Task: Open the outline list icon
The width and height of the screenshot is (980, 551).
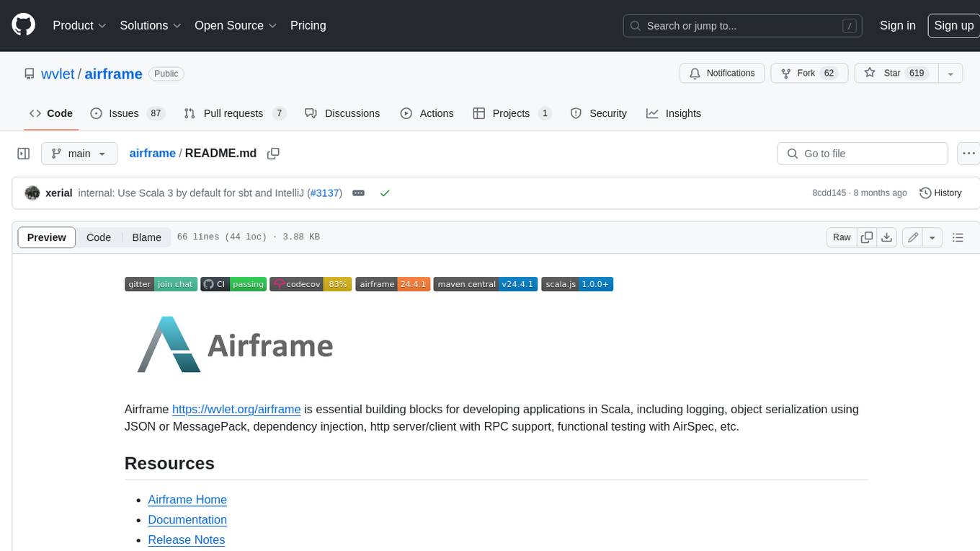Action: click(958, 237)
